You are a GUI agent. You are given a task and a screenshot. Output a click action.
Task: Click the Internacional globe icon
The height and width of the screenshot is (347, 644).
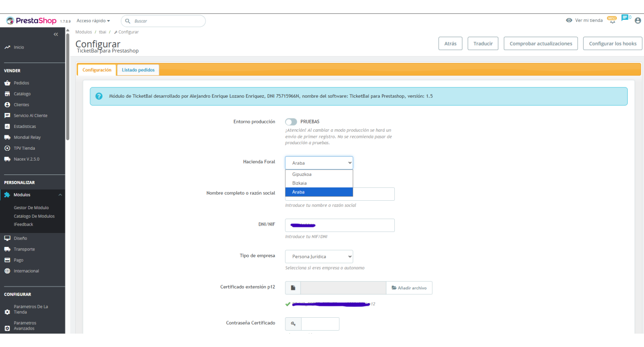tap(7, 271)
